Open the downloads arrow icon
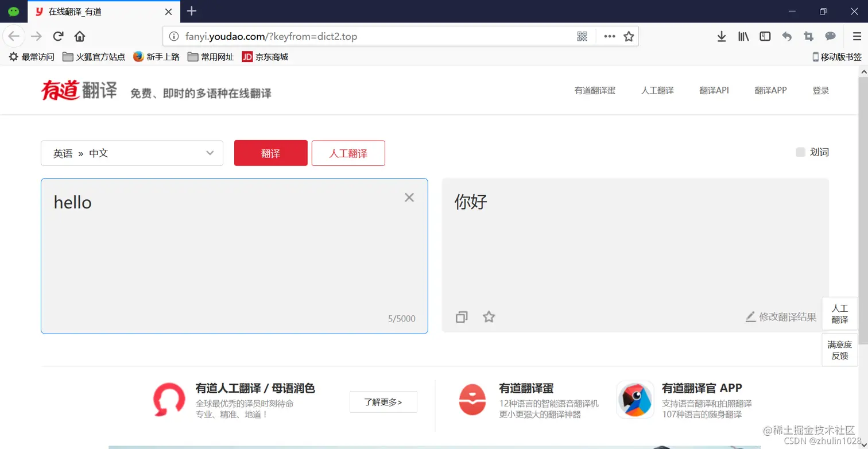This screenshot has height=449, width=868. click(x=722, y=36)
